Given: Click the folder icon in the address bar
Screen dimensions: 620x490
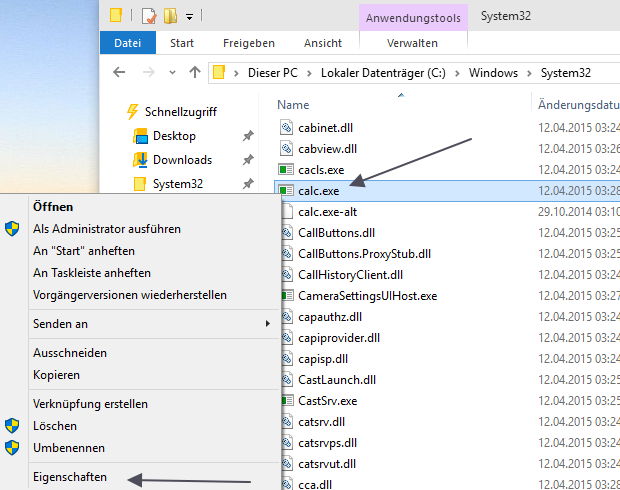Looking at the screenshot, I should (x=219, y=72).
